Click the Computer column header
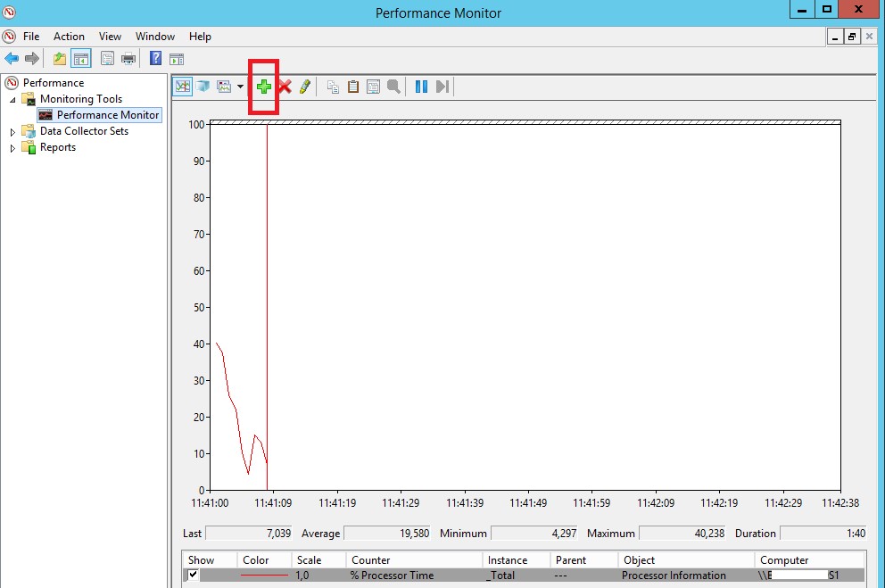Image resolution: width=885 pixels, height=588 pixels. pyautogui.click(x=809, y=559)
